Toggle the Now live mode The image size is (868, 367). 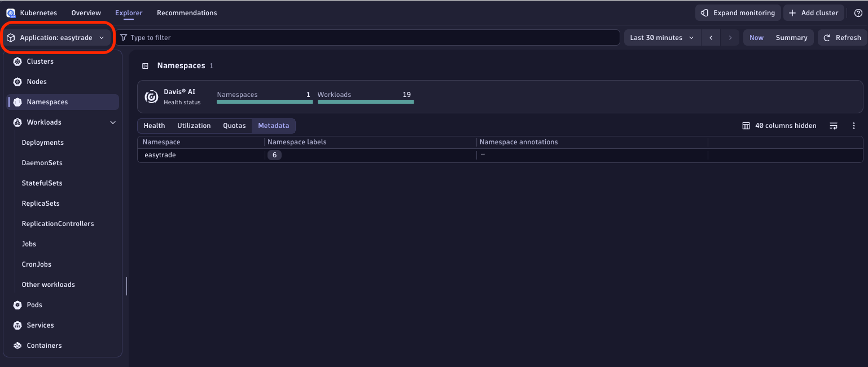(x=756, y=38)
